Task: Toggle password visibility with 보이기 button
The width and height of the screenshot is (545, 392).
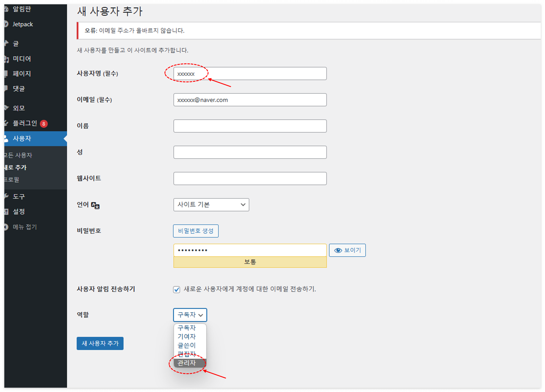Action: 347,250
